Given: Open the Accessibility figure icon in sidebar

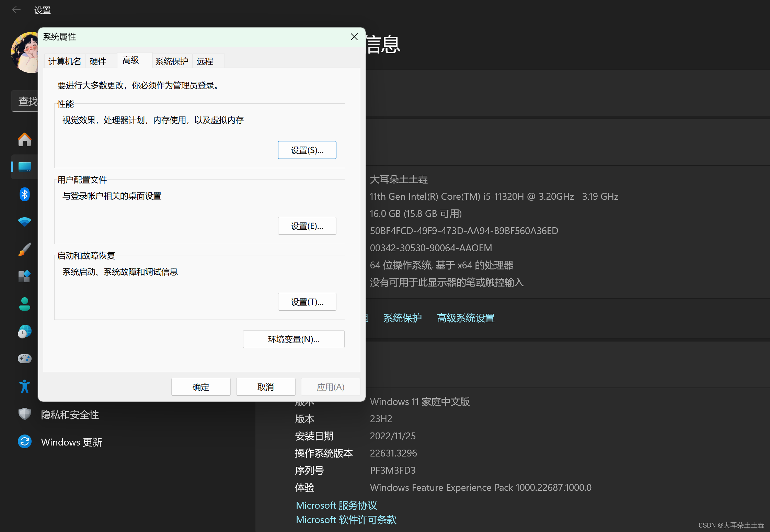Looking at the screenshot, I should point(24,386).
